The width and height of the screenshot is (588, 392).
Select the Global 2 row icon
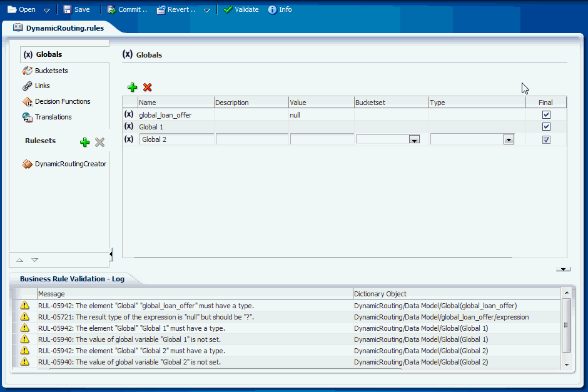(x=129, y=139)
